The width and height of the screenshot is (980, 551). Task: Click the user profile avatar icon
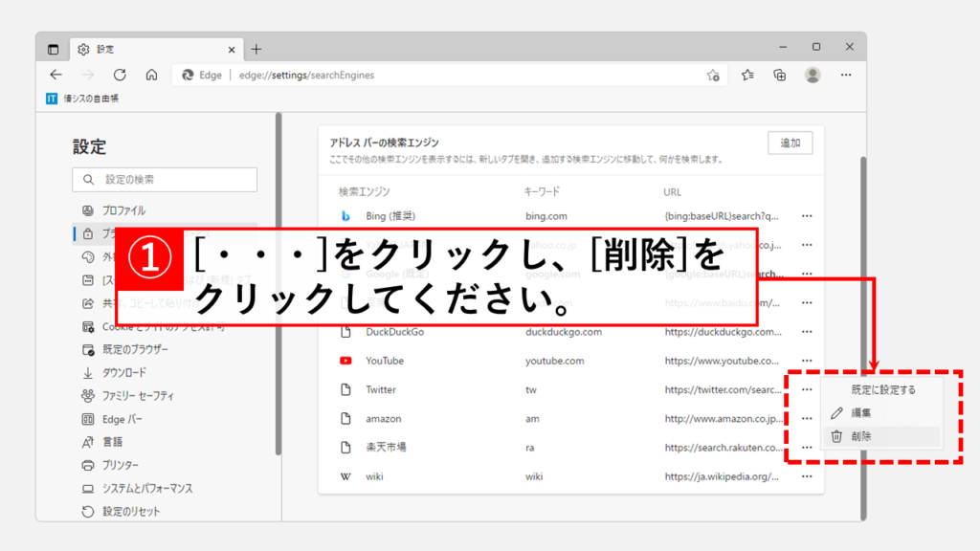coord(813,75)
